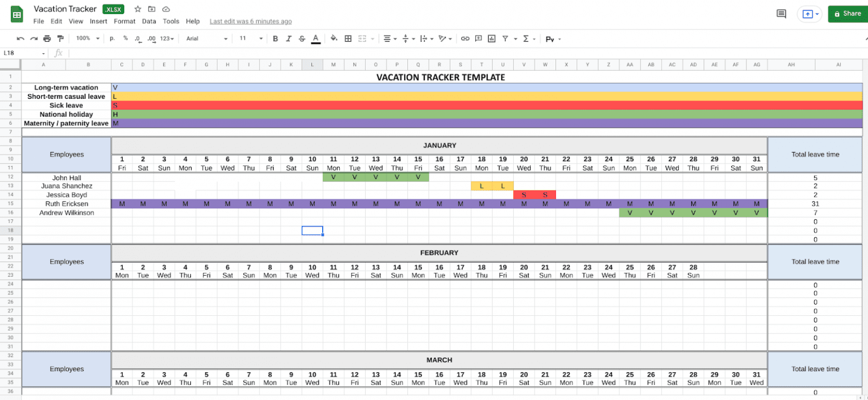Image resolution: width=868 pixels, height=400 pixels.
Task: Open the comment history icon
Action: pos(782,14)
